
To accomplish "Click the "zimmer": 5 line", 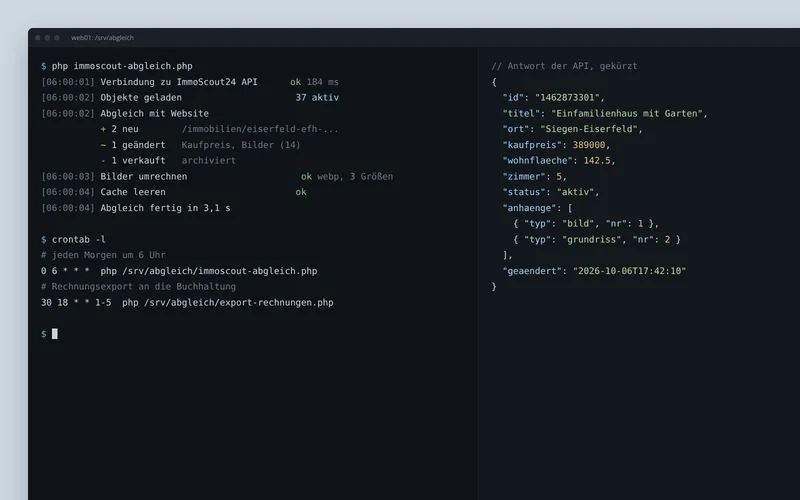I will tap(534, 177).
